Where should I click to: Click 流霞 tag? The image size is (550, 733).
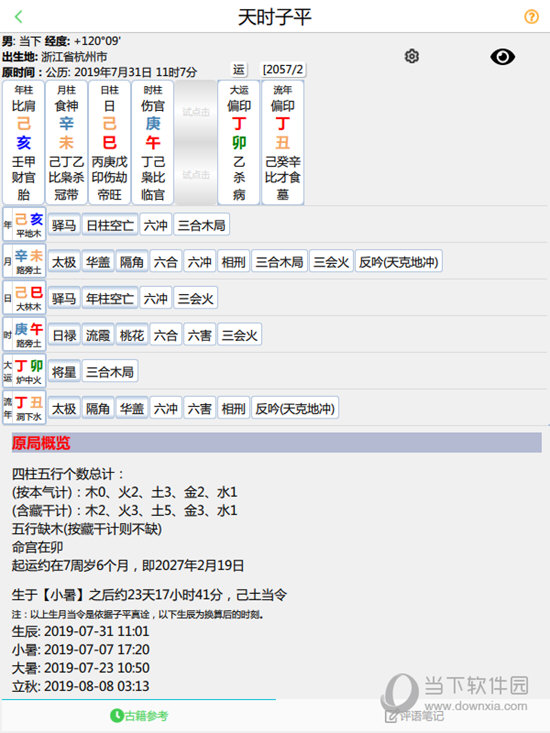click(x=98, y=335)
